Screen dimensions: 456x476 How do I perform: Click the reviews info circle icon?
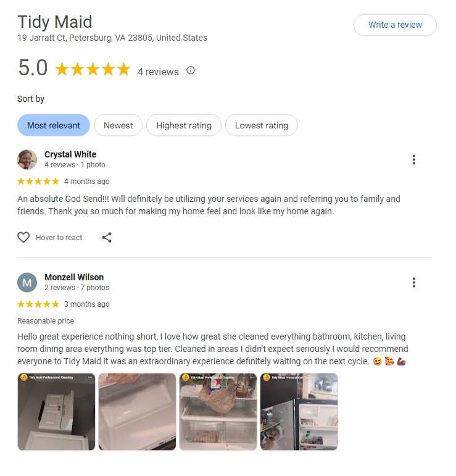[191, 70]
